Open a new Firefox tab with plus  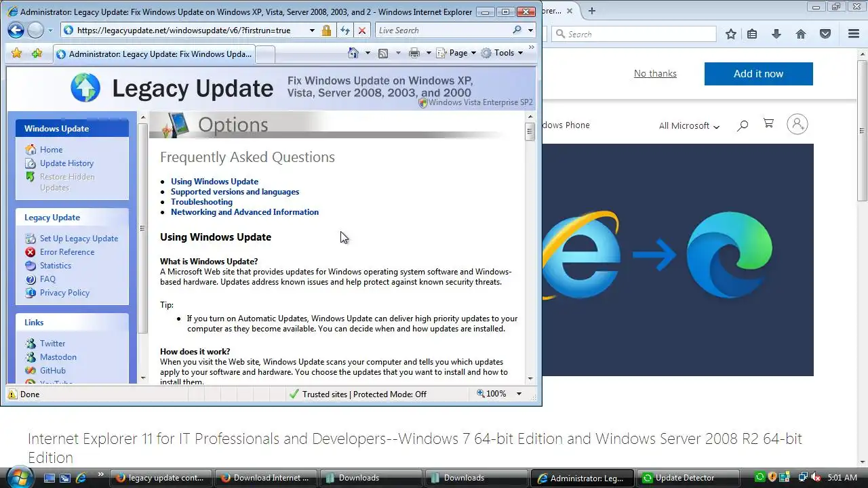pyautogui.click(x=592, y=11)
